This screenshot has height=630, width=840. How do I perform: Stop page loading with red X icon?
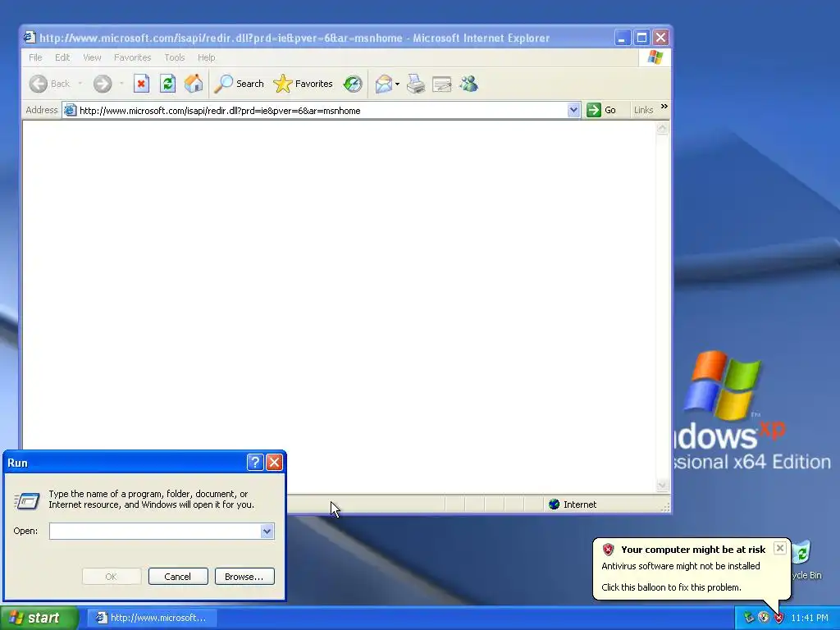(x=141, y=84)
